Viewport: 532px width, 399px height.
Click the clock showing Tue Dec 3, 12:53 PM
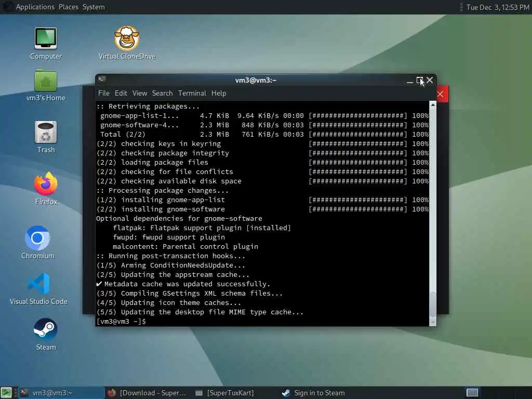pyautogui.click(x=497, y=7)
